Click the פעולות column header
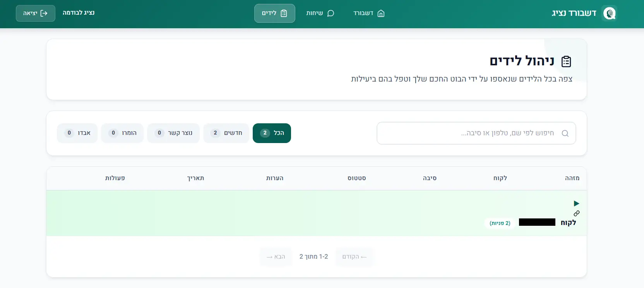 click(115, 178)
